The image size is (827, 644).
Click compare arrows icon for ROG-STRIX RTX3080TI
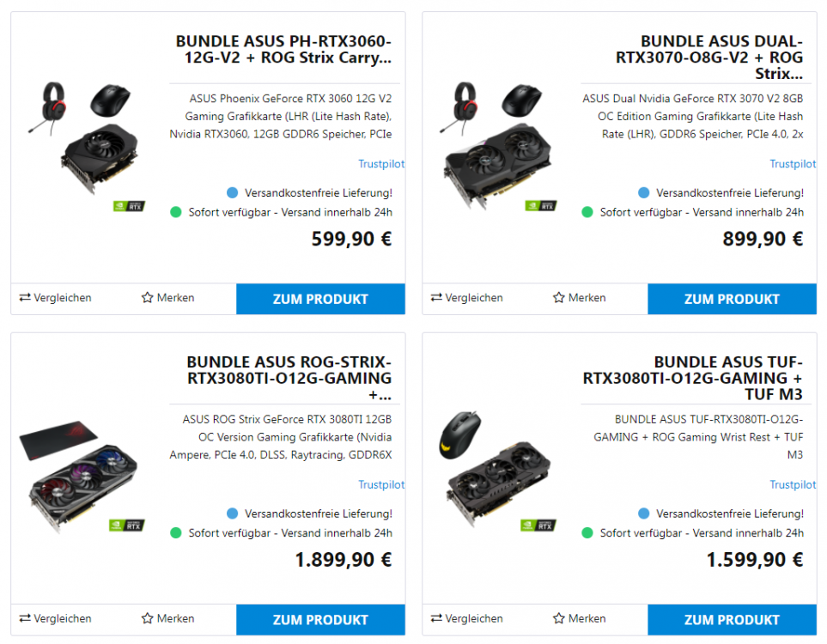(x=25, y=618)
